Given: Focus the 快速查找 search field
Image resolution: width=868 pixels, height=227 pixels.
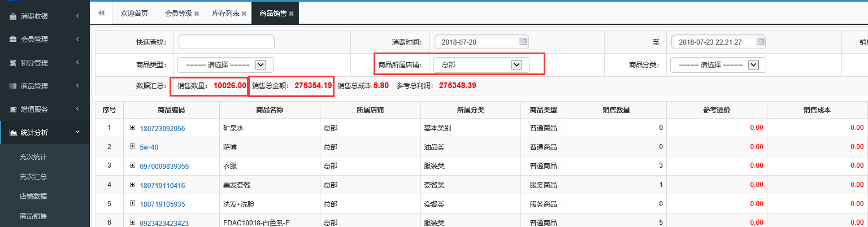Looking at the screenshot, I should (227, 42).
